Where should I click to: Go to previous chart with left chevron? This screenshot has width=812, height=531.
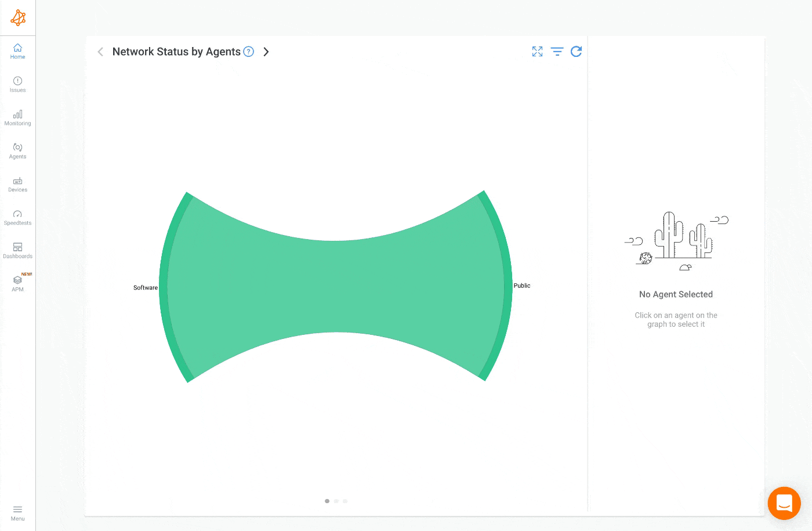tap(100, 52)
